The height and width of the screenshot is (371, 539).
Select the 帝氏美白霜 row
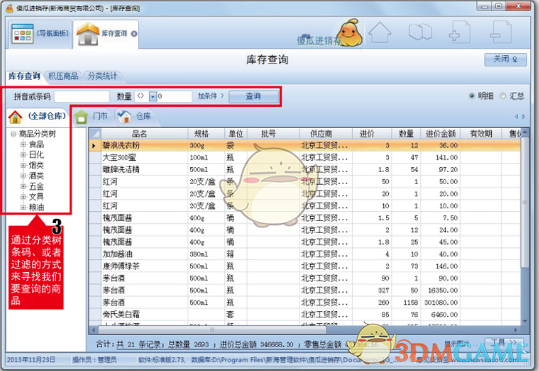tap(305, 315)
